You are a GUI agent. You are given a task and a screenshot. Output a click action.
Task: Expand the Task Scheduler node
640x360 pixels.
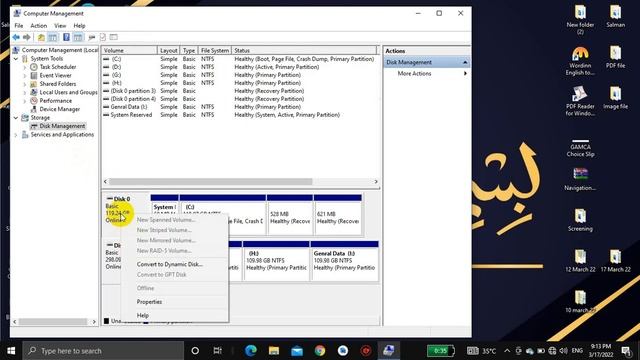coord(25,67)
